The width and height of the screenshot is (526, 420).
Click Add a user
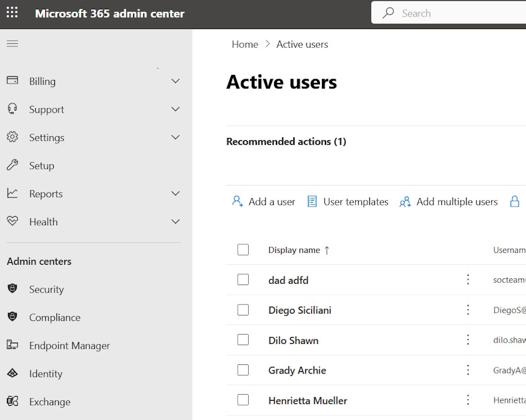click(x=263, y=202)
